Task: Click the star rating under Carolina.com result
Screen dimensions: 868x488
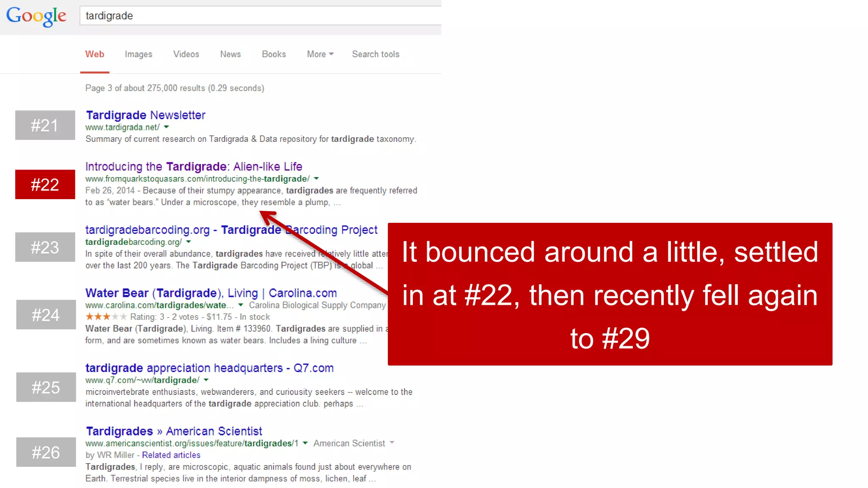Action: coord(106,316)
